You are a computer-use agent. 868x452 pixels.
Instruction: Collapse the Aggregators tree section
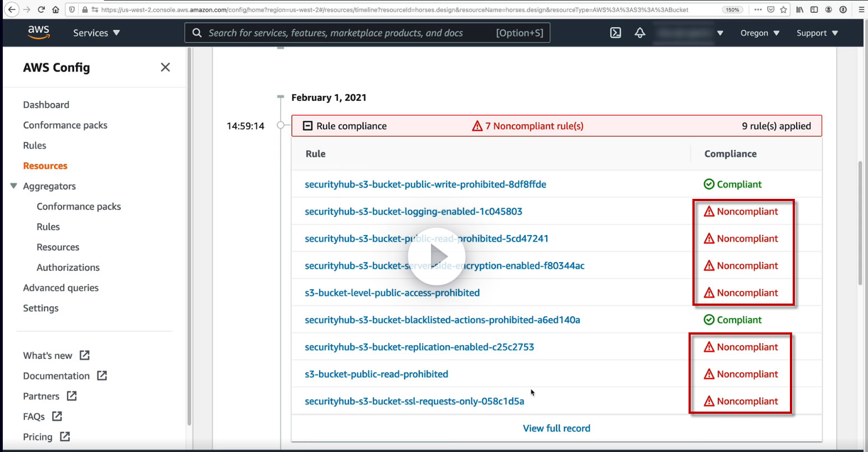(14, 186)
